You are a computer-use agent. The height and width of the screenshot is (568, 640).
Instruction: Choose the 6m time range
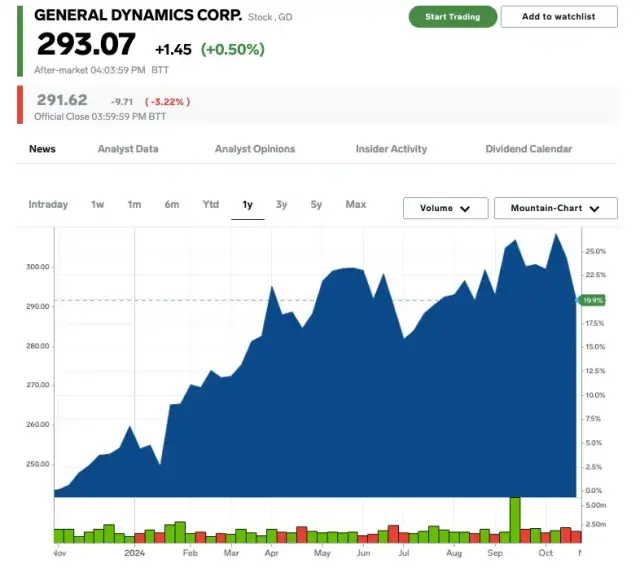click(x=172, y=205)
